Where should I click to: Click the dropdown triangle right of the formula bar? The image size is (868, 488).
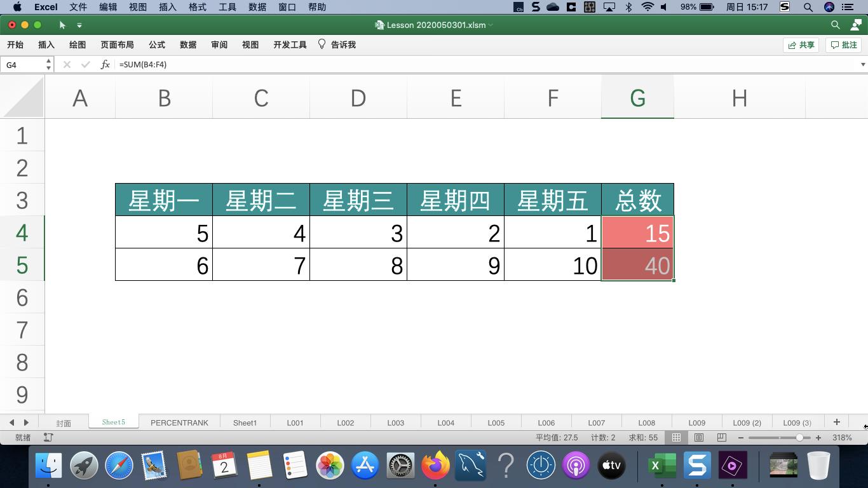tap(862, 64)
